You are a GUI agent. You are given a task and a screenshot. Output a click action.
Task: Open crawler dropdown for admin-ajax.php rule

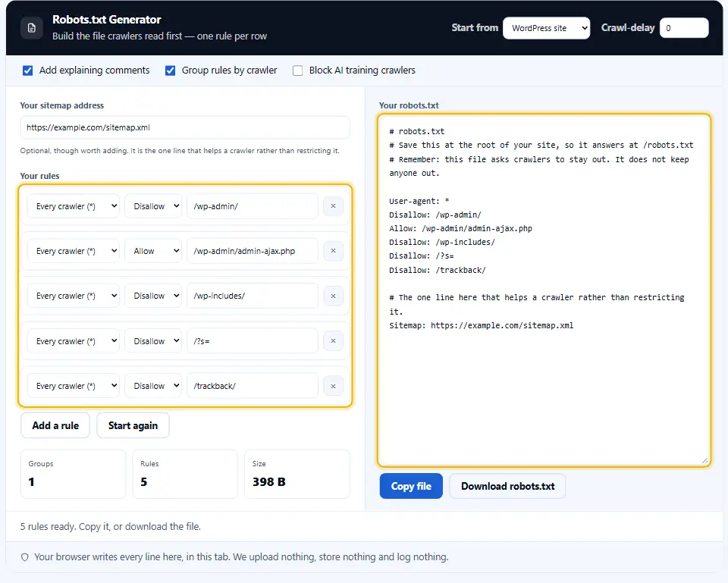pyautogui.click(x=74, y=251)
